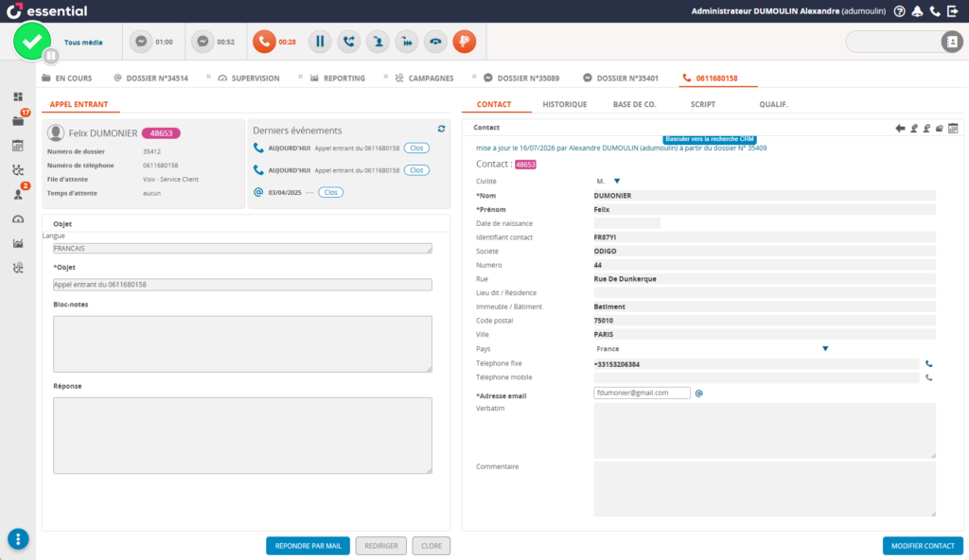Click the RÉPONDRE PAR MAIL button
Viewport: 969px width, 560px height.
coord(308,546)
